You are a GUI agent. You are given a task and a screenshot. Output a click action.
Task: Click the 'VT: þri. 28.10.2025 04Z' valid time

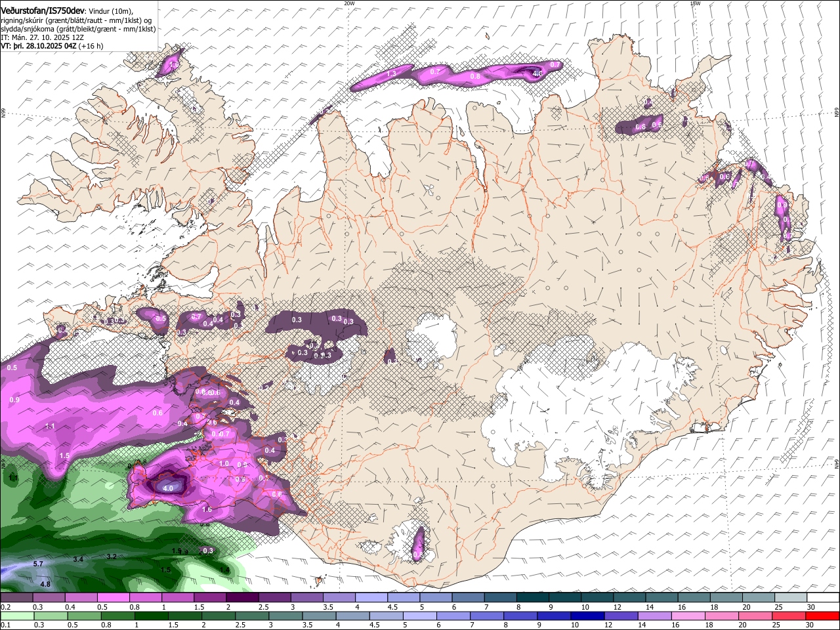(x=39, y=46)
